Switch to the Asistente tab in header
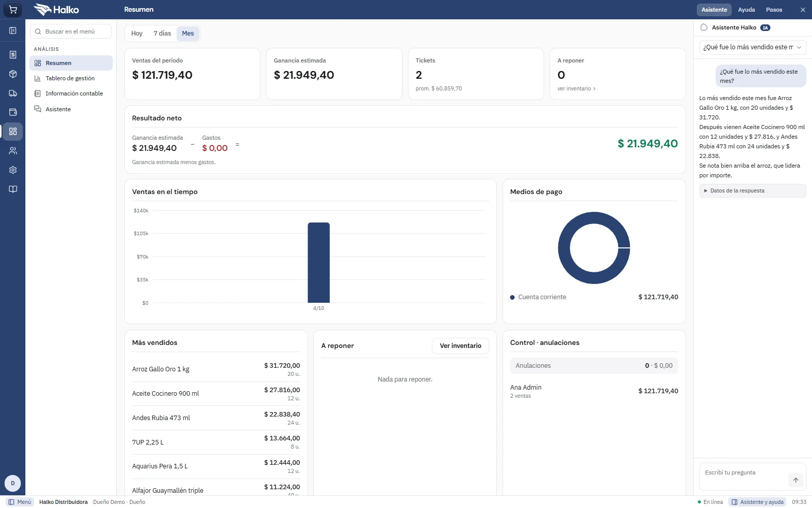Screen dimensions: 812x508 click(x=714, y=10)
